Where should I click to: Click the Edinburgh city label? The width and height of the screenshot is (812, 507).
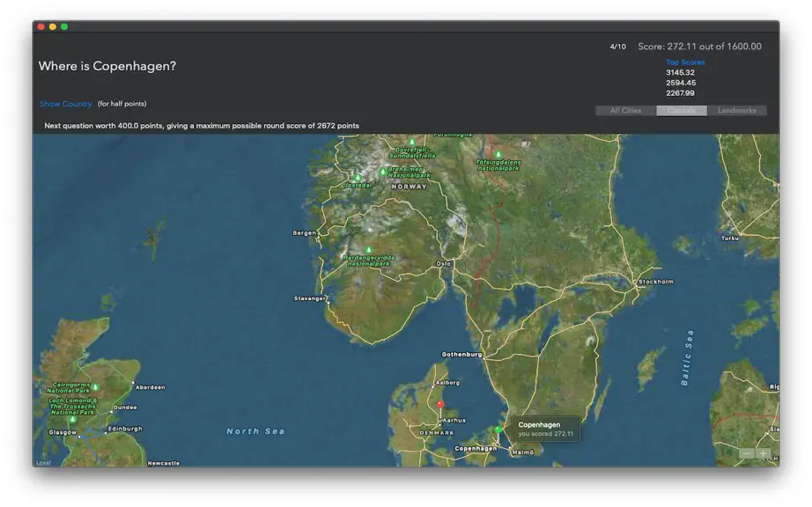pos(125,429)
